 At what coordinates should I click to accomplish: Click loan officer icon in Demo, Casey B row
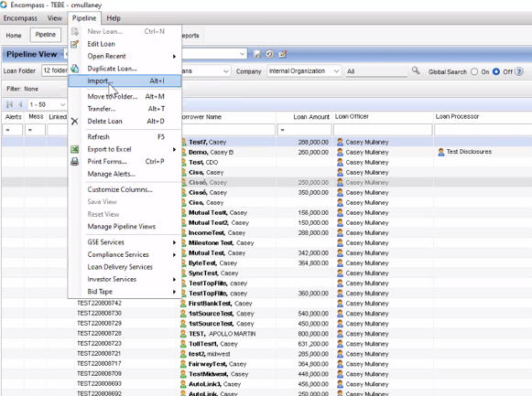[x=340, y=152]
